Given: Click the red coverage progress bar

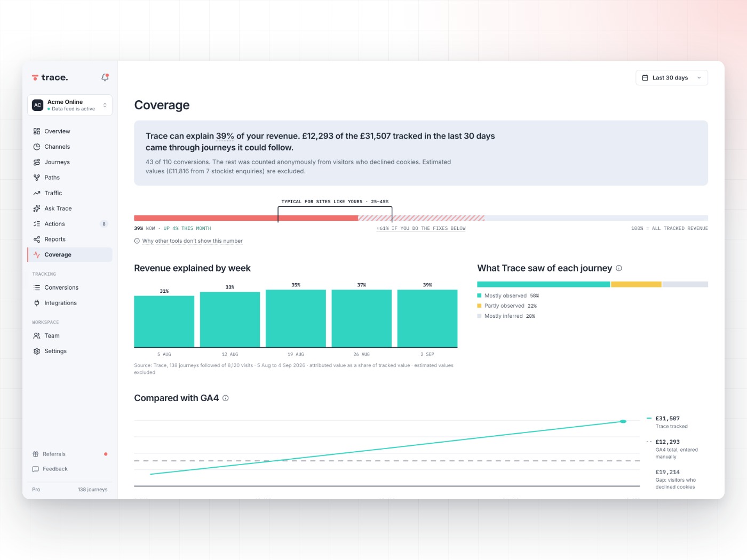Looking at the screenshot, I should [x=246, y=218].
